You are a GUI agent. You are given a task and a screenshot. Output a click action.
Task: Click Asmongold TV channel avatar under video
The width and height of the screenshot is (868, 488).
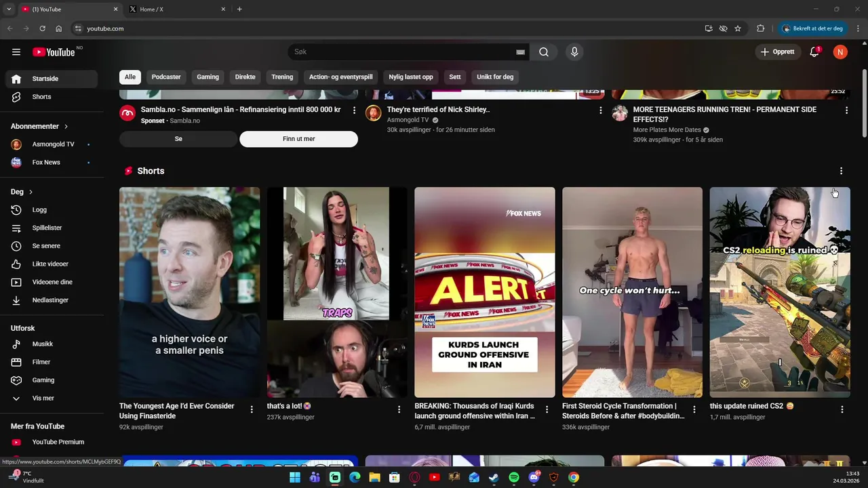[374, 113]
